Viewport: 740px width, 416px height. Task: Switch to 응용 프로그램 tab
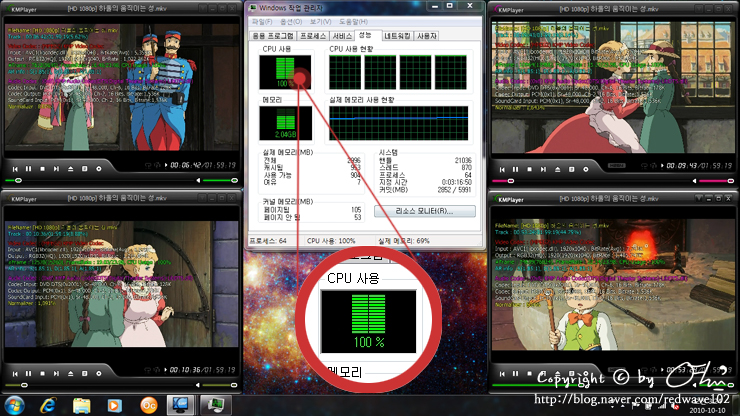point(273,36)
